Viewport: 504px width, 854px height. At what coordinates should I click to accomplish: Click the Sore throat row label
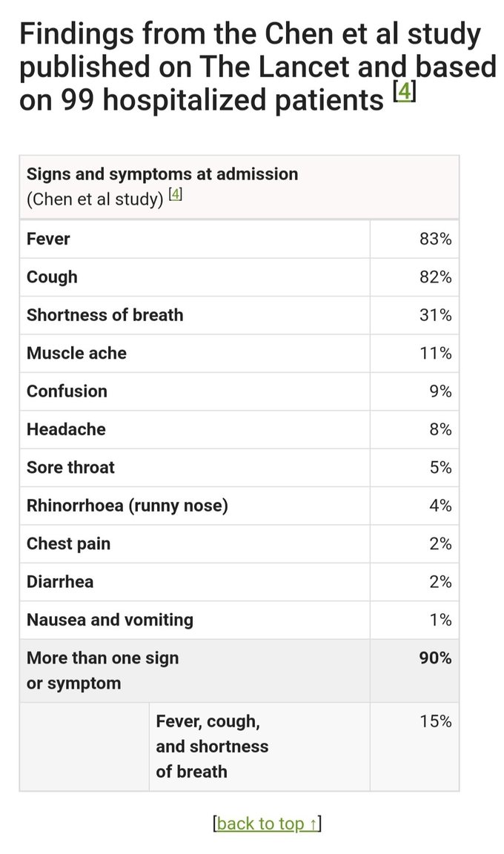coord(70,467)
